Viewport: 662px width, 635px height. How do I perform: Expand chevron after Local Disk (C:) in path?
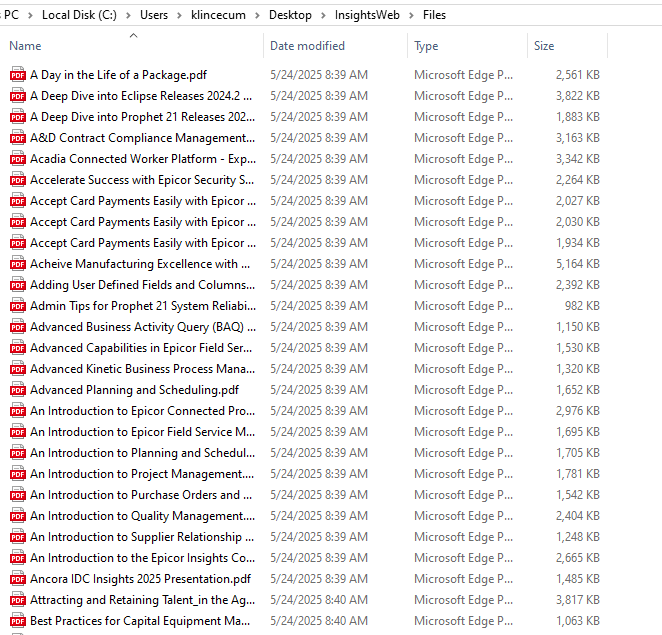[x=128, y=16]
